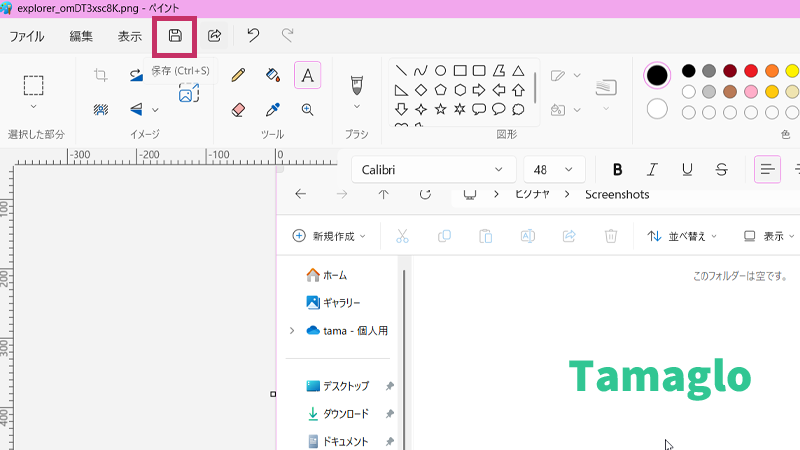
Task: Open the Calibri font family dropdown
Action: pos(432,169)
